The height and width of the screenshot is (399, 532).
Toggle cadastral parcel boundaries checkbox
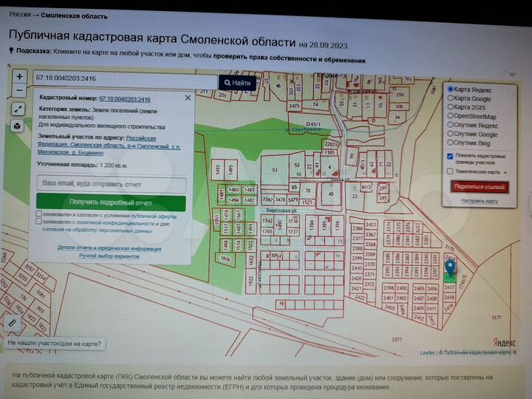(450, 156)
